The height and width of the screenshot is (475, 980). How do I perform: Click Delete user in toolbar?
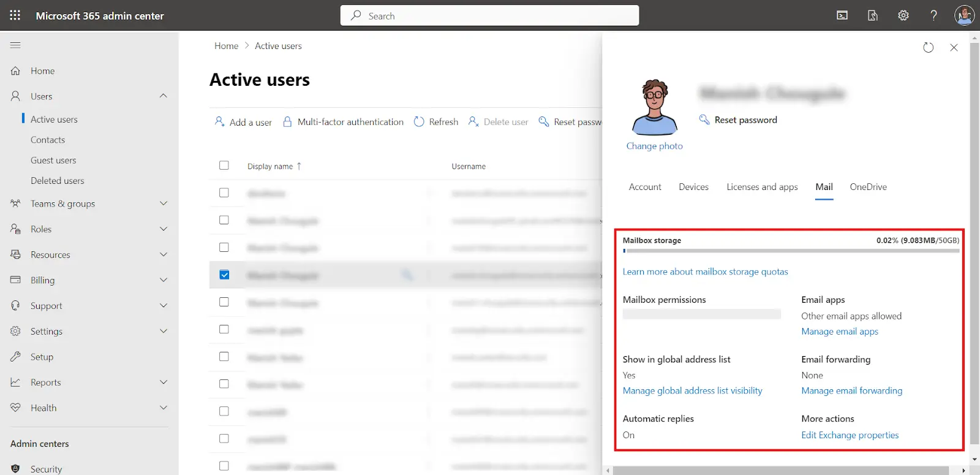(498, 122)
